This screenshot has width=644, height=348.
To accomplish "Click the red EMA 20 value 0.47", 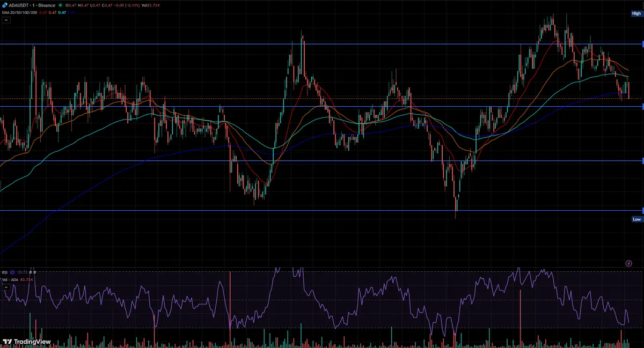I will click(x=43, y=12).
